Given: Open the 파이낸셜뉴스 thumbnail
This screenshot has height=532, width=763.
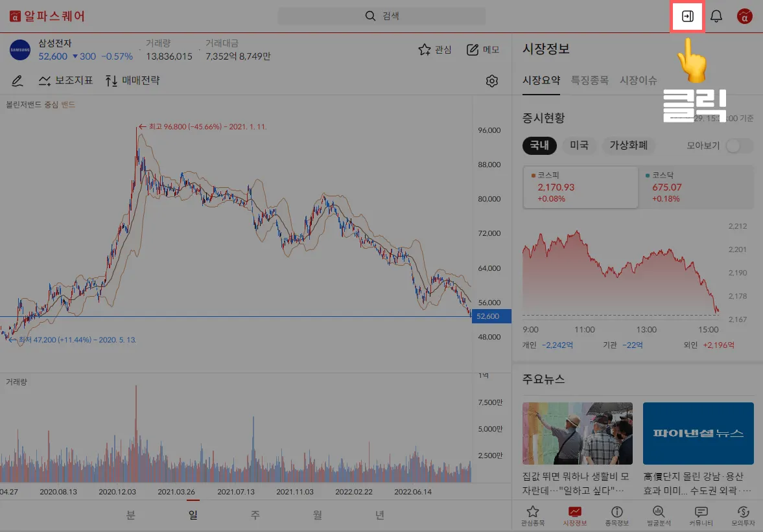Looking at the screenshot, I should point(698,434).
